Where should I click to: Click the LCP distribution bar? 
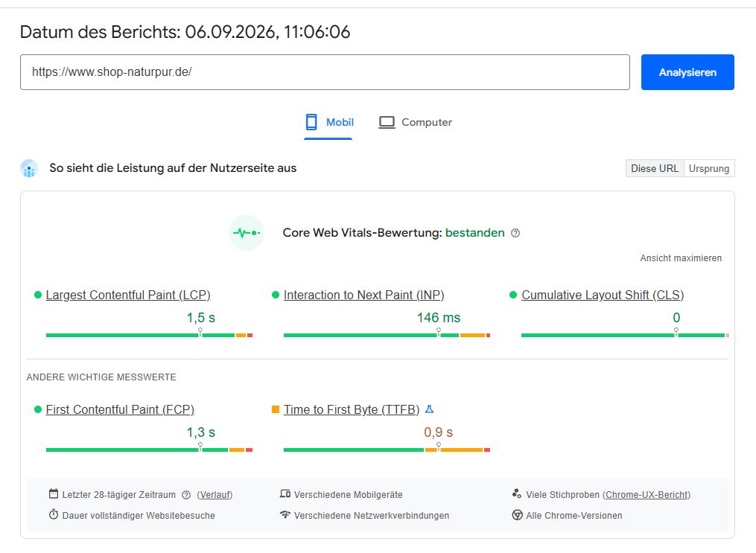[150, 335]
